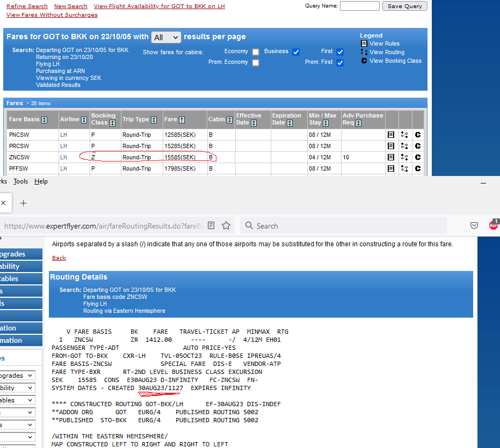View routing for the PNCSW fare
The image size is (500, 448).
click(405, 135)
